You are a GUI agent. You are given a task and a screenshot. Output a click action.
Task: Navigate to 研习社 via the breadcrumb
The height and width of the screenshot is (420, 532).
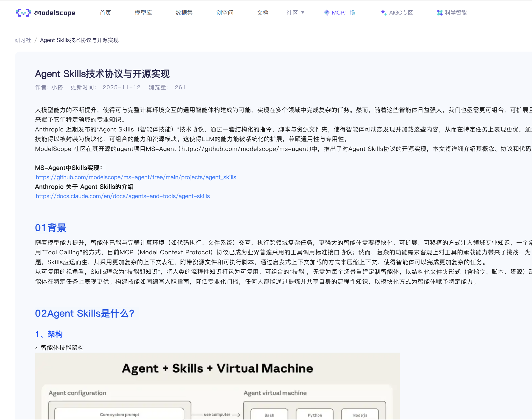pyautogui.click(x=23, y=40)
